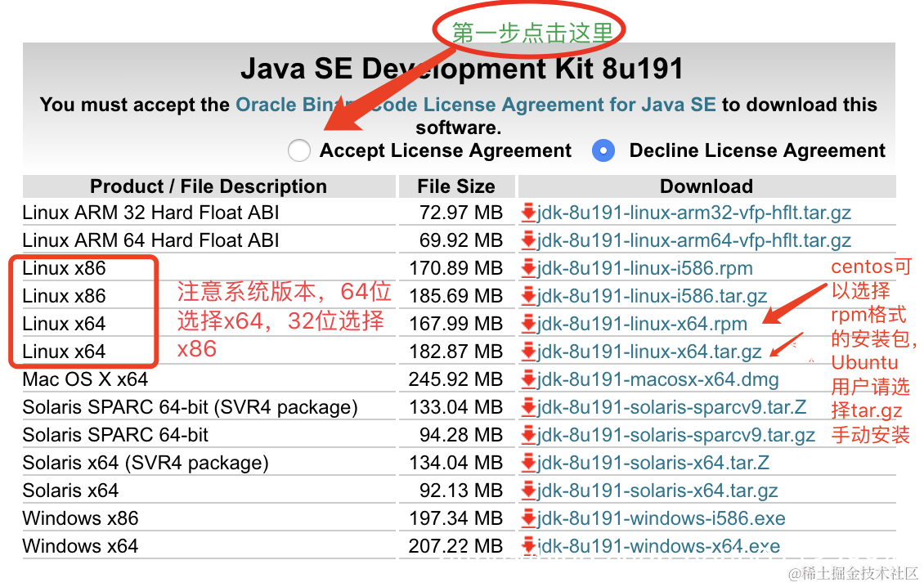This screenshot has width=924, height=587.
Task: Download jdk-8u191-windows-x64.exe
Action: tap(658, 546)
